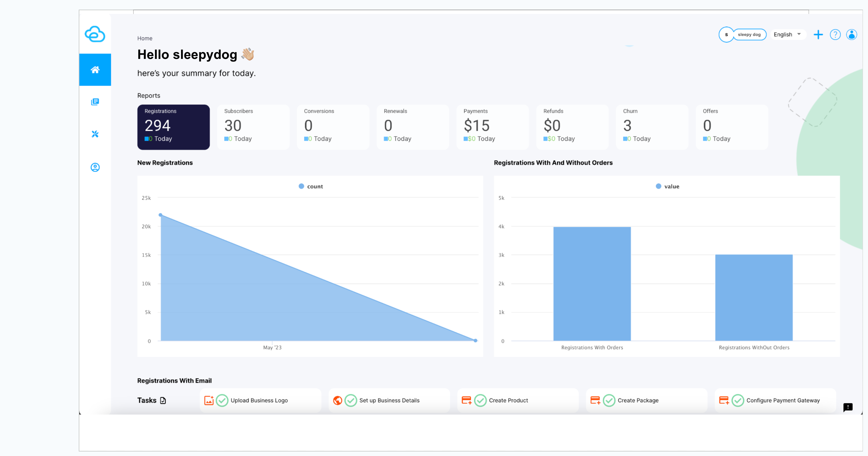Click the Upload Business Logo checkmark
Image resolution: width=868 pixels, height=456 pixels.
tap(222, 400)
